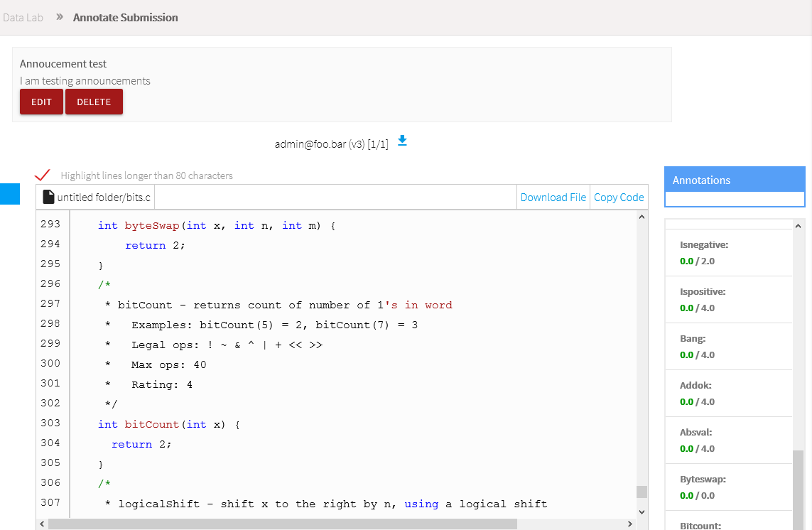Screen dimensions: 812x530
Task: Click the annotations search input field
Action: pyautogui.click(x=734, y=200)
